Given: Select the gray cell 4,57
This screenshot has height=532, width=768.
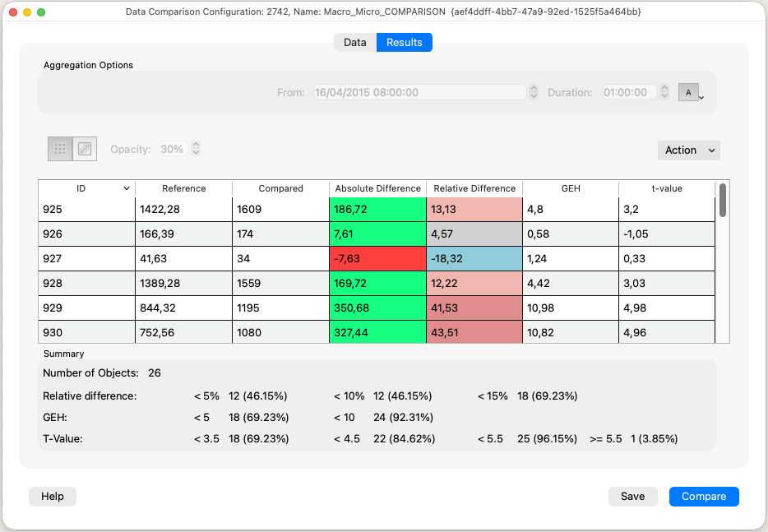Looking at the screenshot, I should 474,234.
